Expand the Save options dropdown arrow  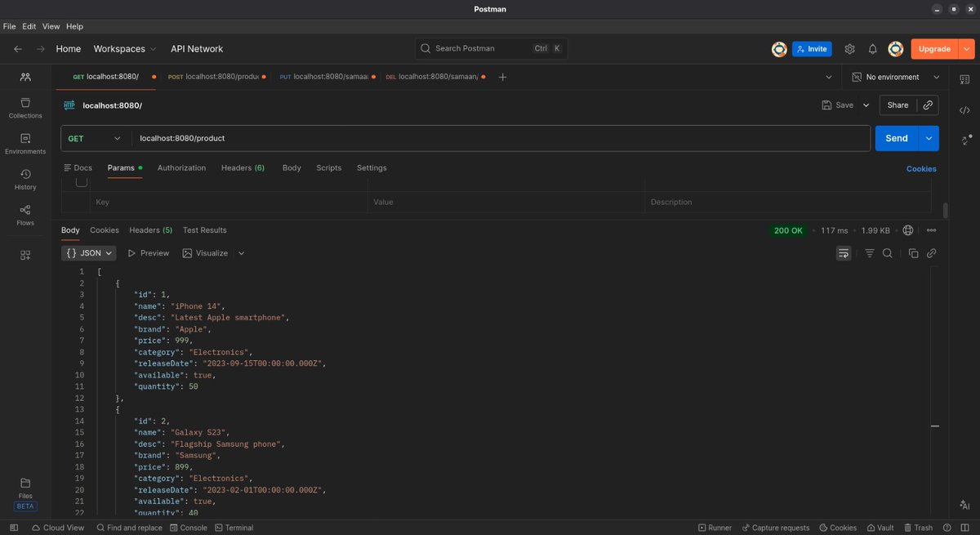click(x=866, y=105)
